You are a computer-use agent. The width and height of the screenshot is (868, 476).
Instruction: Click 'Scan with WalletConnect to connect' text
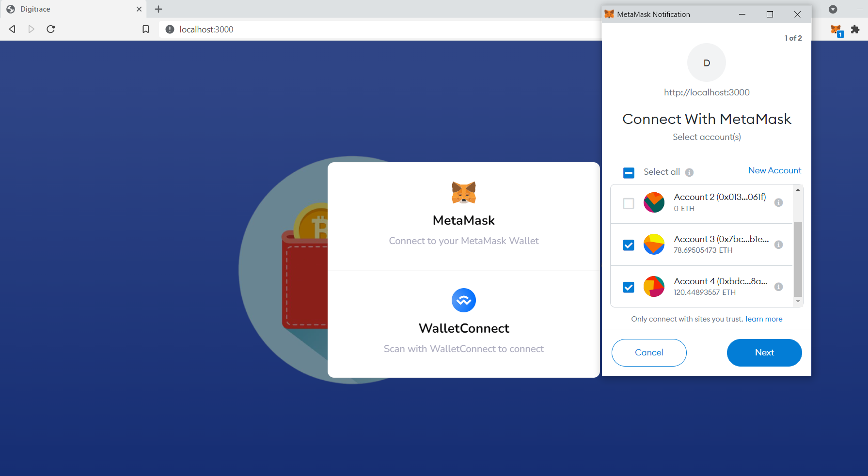(464, 349)
